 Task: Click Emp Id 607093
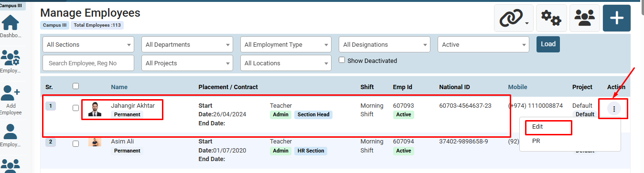(x=403, y=105)
